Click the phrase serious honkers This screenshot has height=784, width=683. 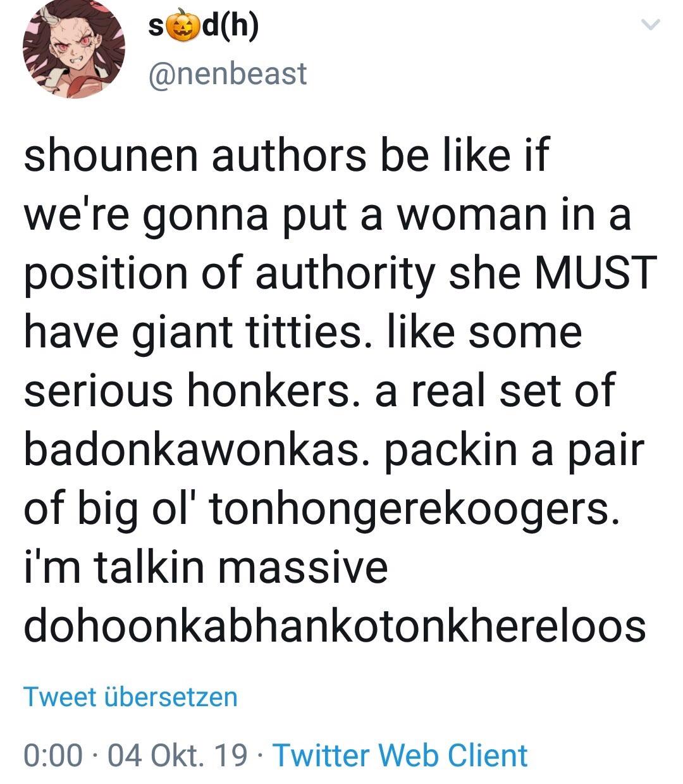(x=187, y=390)
